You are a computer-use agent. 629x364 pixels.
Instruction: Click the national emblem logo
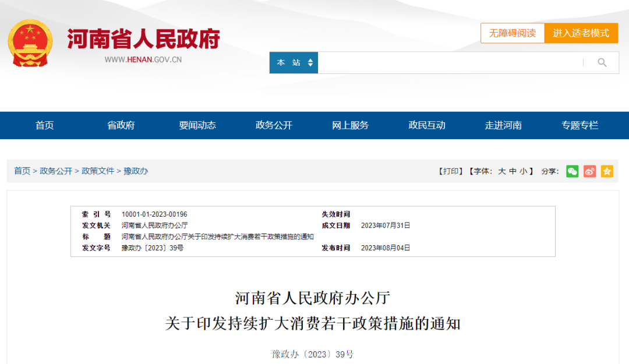[30, 43]
